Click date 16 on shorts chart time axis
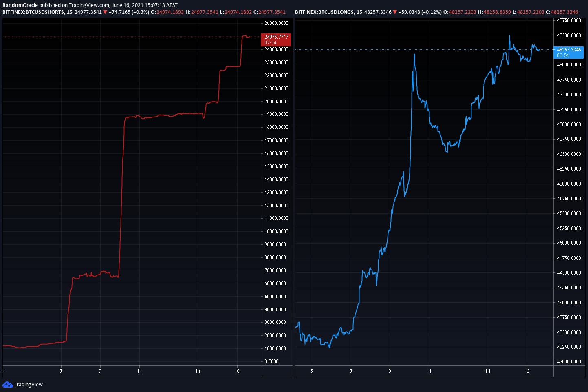588x392 pixels. [237, 371]
